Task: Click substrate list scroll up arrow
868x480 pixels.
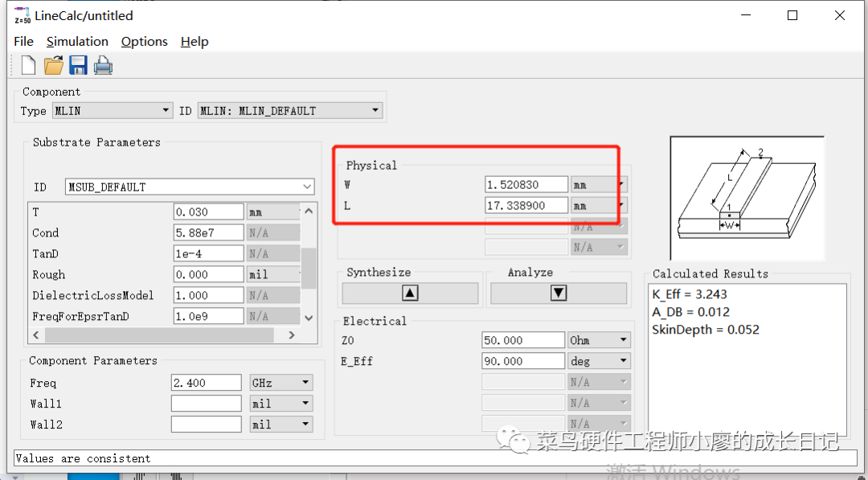Action: click(309, 211)
